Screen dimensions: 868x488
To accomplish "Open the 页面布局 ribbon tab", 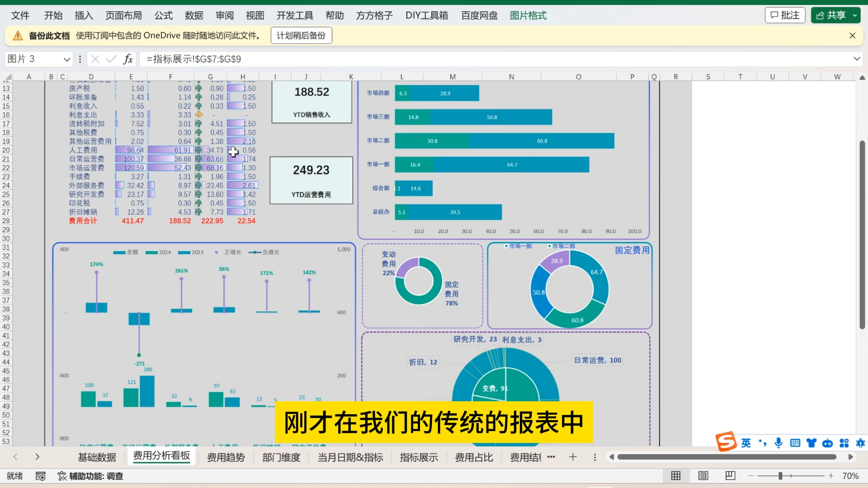I will (123, 15).
